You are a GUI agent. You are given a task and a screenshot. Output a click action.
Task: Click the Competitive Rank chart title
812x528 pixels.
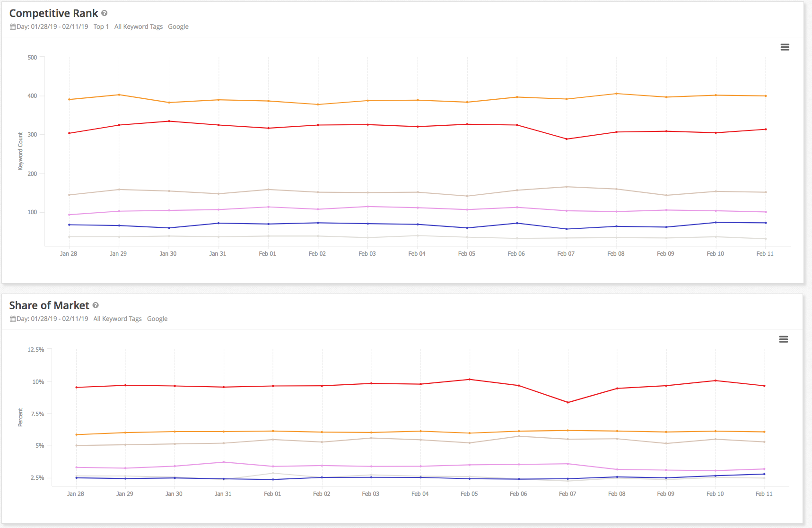click(x=53, y=13)
